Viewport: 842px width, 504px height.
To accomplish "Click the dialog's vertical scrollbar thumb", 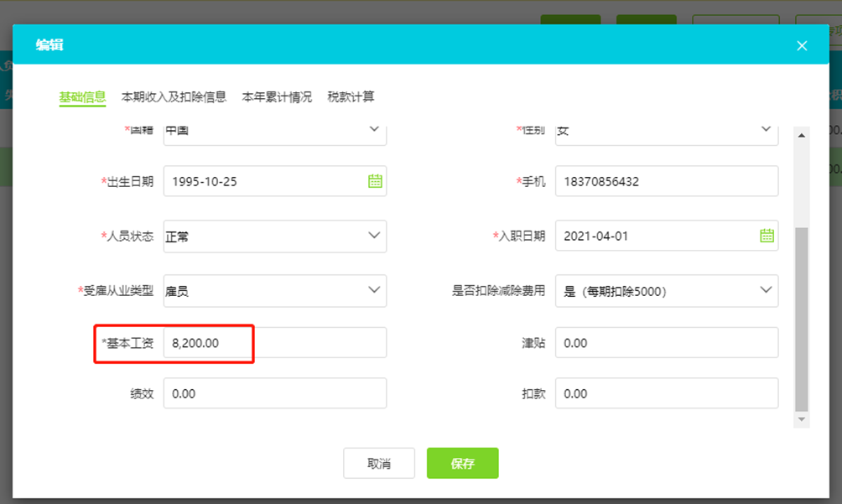I will (801, 319).
